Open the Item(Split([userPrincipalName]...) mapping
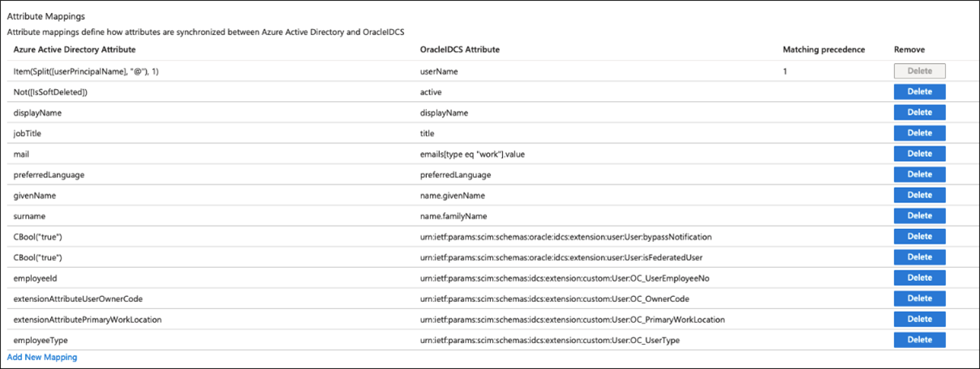The width and height of the screenshot is (980, 369). click(x=87, y=72)
